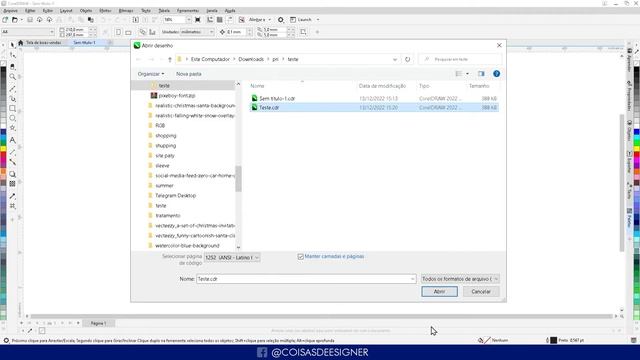Select the Drop shadow tool
Viewport: 640px width, 360px height.
click(x=13, y=174)
